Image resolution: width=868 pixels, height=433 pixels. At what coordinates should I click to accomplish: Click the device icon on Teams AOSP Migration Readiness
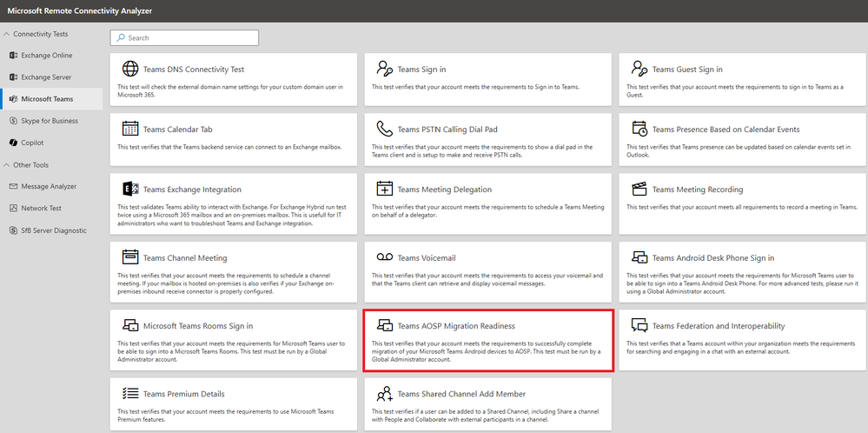click(x=384, y=325)
